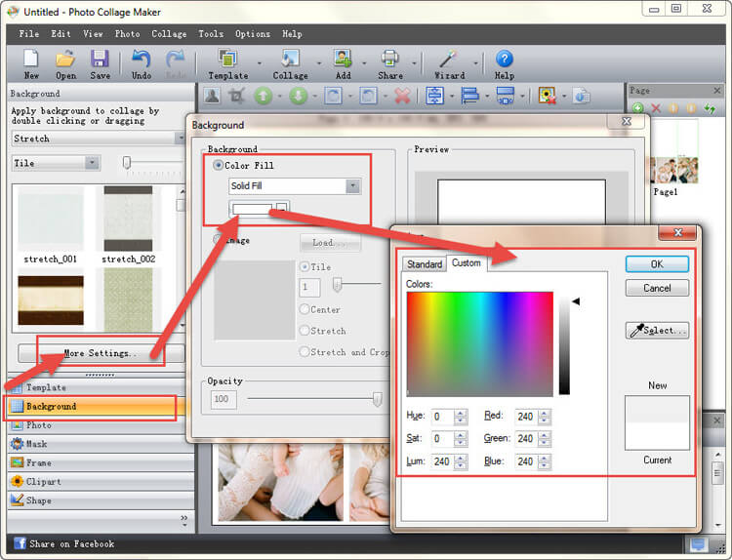Open the Photo menu
The image size is (732, 560).
(x=127, y=33)
